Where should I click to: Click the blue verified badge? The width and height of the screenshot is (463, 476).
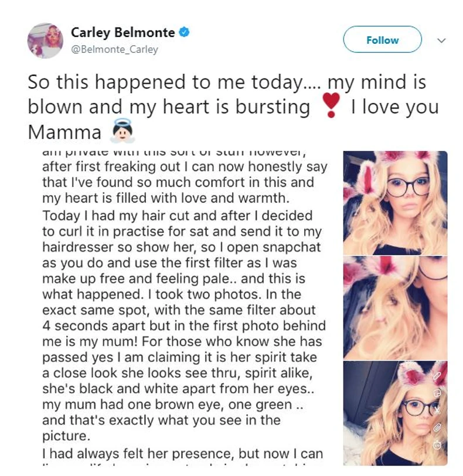tap(185, 33)
